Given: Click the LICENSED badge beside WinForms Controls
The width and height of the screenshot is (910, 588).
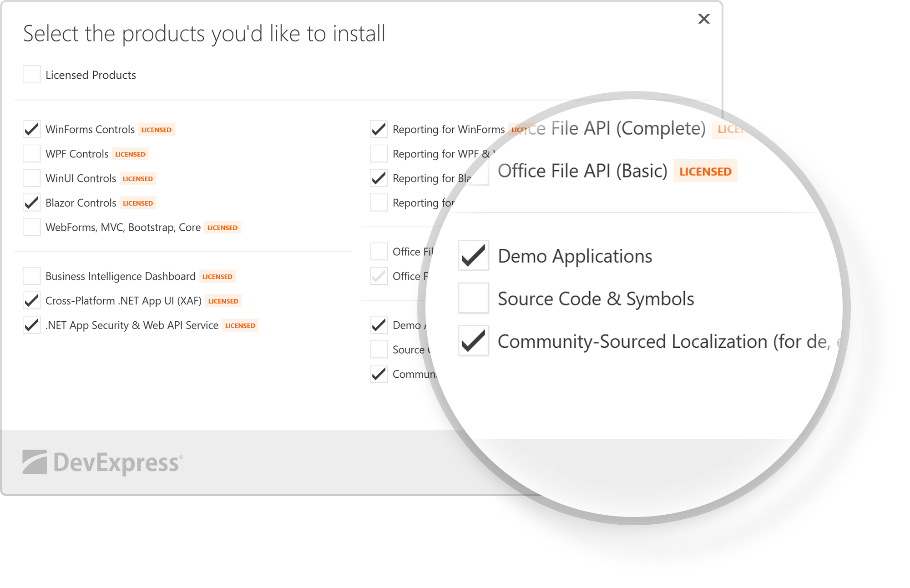Looking at the screenshot, I should coord(156,129).
